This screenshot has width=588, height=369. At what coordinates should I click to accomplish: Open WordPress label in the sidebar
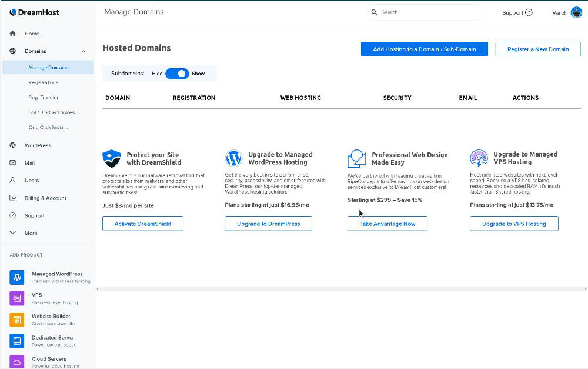38,145
